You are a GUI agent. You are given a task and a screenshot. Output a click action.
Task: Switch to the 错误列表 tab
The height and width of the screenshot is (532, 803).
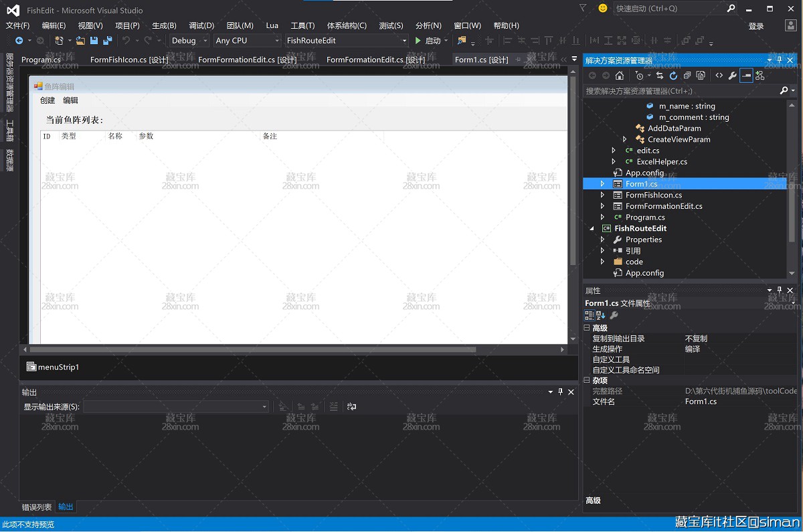36,507
